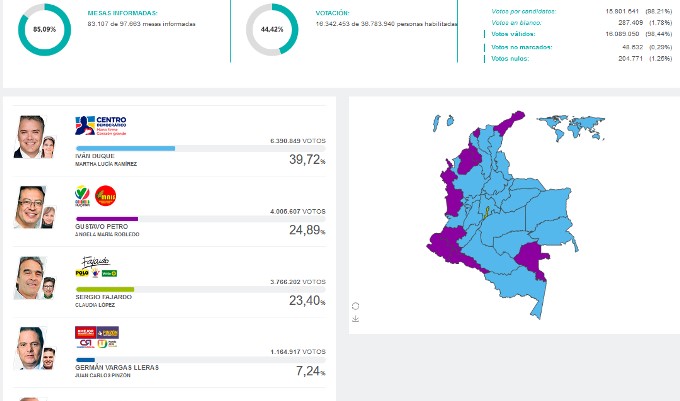This screenshot has width=680, height=401.
Task: Click Germán Vargas Lleras's candidate photo
Action: click(34, 348)
